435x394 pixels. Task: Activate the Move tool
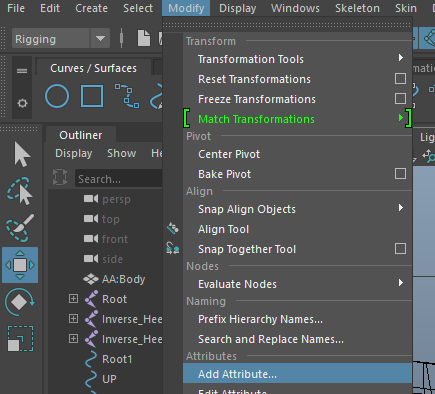click(x=20, y=265)
